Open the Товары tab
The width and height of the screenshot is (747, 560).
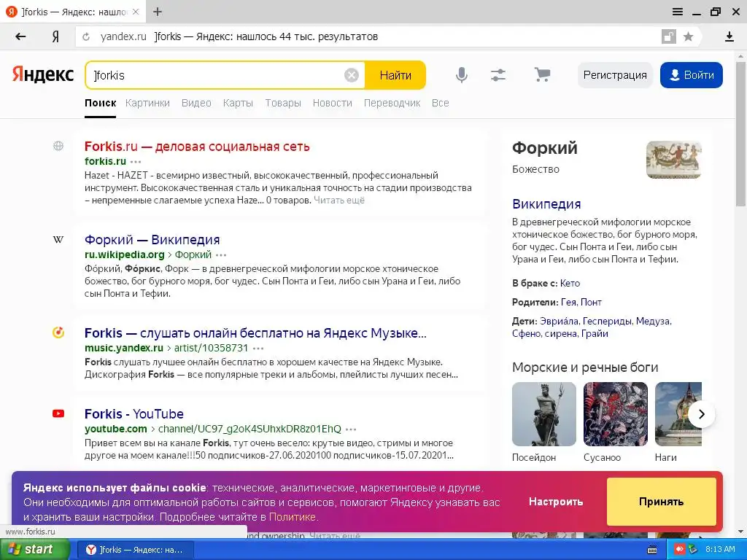283,103
